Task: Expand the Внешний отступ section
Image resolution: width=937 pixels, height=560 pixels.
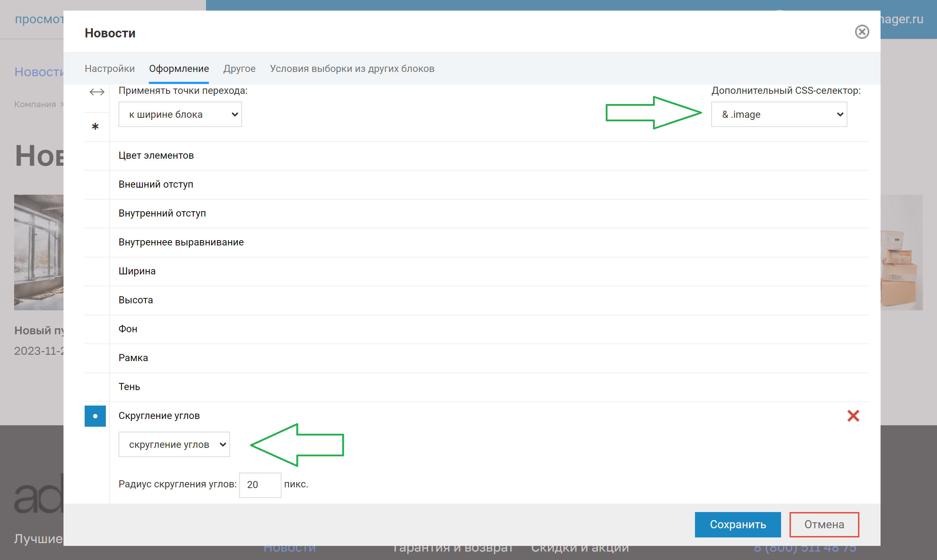Action: point(156,183)
